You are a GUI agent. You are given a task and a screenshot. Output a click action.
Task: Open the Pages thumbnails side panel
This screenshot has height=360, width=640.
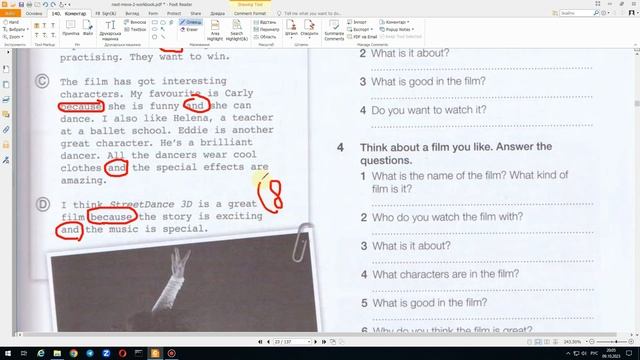point(6,84)
